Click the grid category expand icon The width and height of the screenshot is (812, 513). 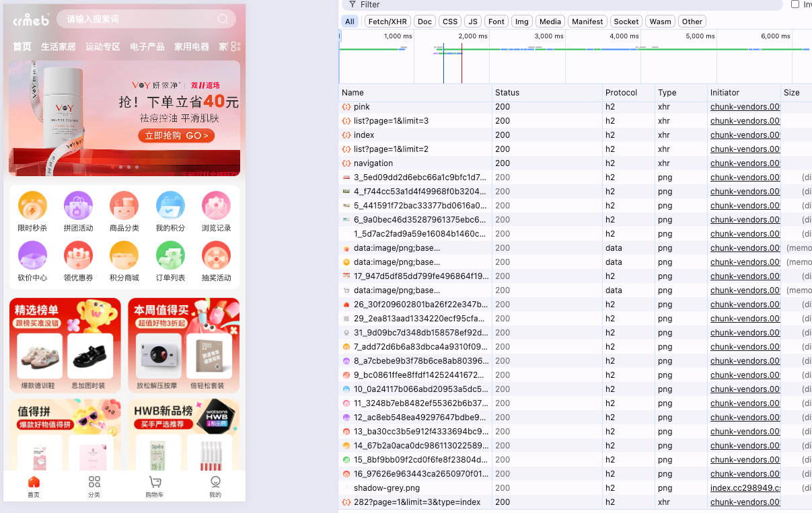[x=235, y=46]
